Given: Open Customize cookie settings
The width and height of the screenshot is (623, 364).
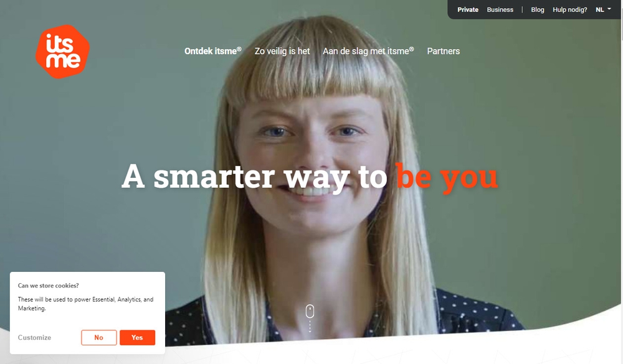Looking at the screenshot, I should (34, 337).
